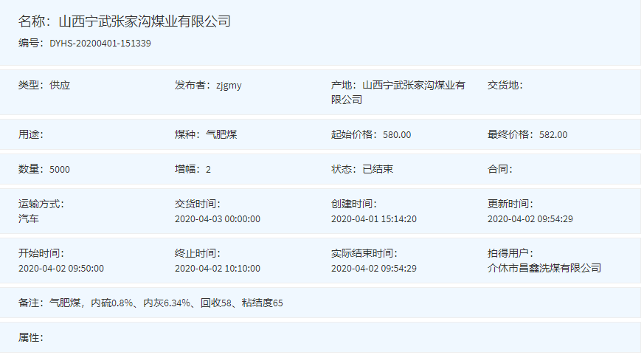The width and height of the screenshot is (644, 355).
Task: Click the 备注 remarks text about 气肥煤
Action: coord(166,303)
